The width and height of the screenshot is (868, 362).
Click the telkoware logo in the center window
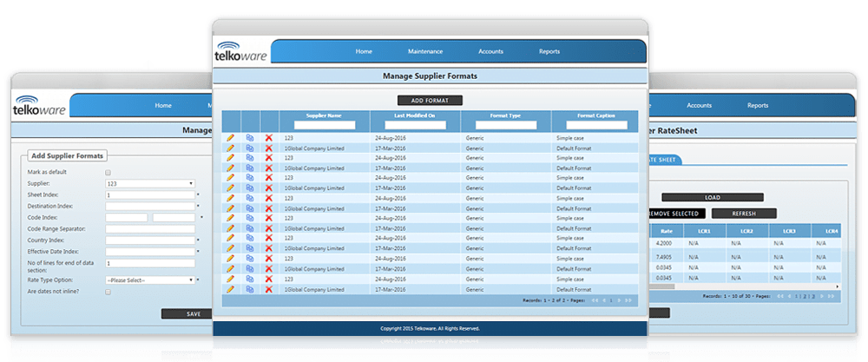[240, 51]
